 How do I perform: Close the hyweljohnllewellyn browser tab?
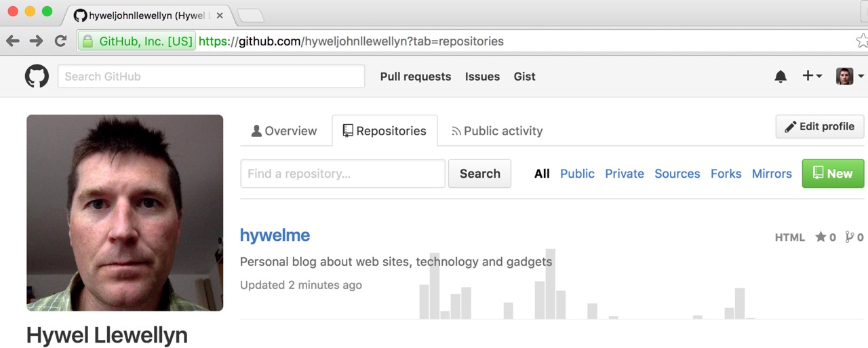click(x=219, y=16)
